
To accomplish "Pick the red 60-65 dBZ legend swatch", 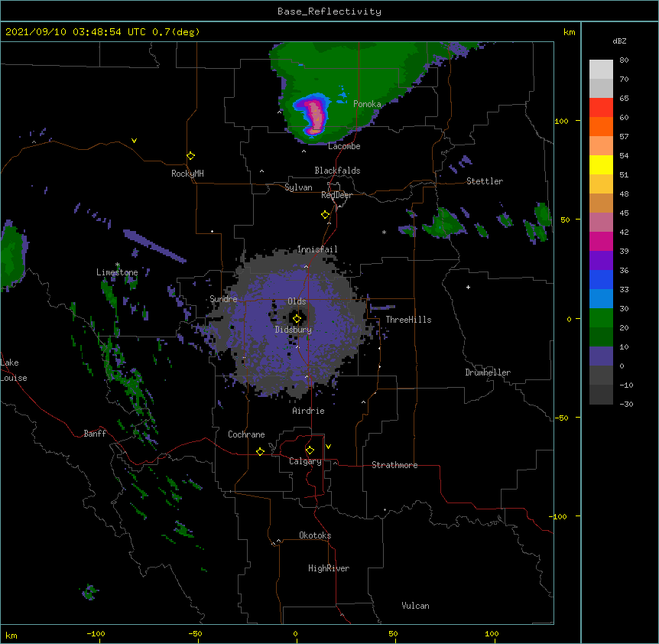I will (x=601, y=108).
